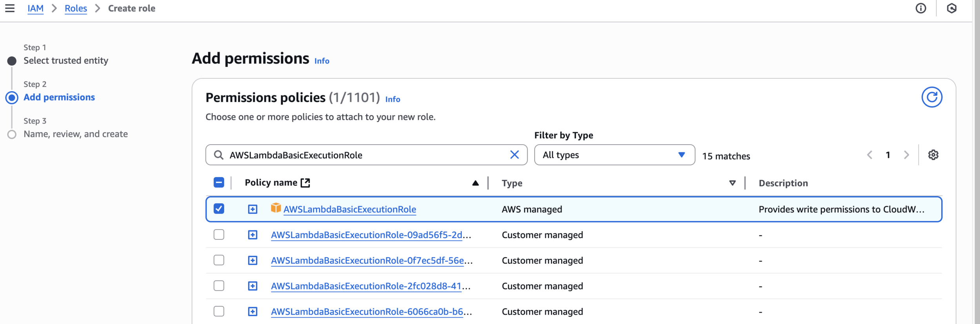Click Info link beside Add permissions heading

[x=321, y=61]
